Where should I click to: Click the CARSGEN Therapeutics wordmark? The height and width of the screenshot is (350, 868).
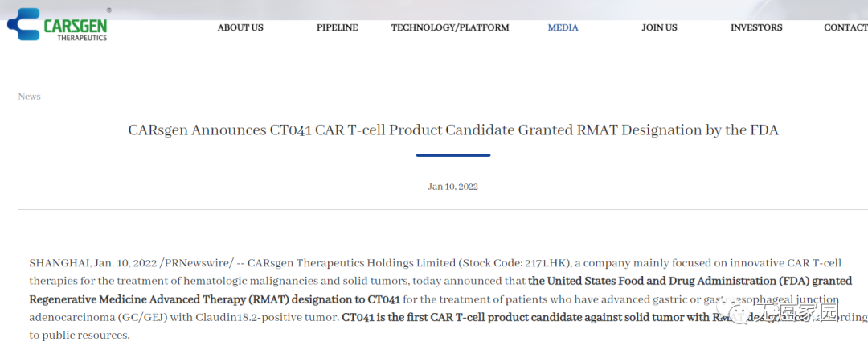click(75, 29)
